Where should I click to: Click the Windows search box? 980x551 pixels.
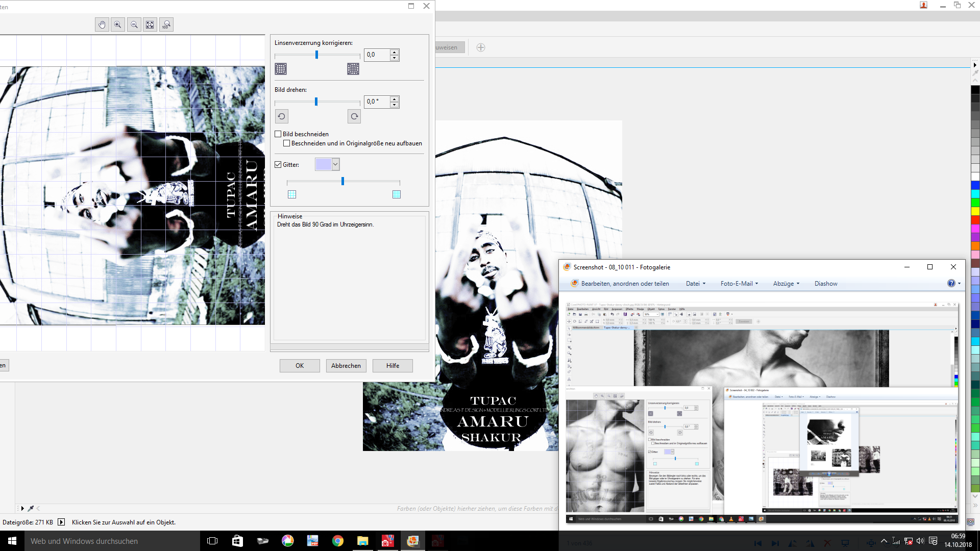[x=112, y=541]
